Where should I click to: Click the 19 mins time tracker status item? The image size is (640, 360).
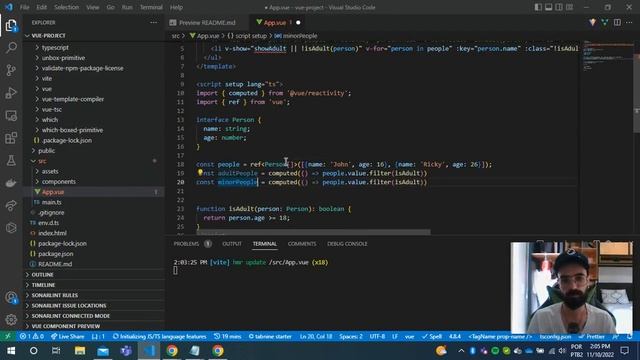[x=227, y=337]
